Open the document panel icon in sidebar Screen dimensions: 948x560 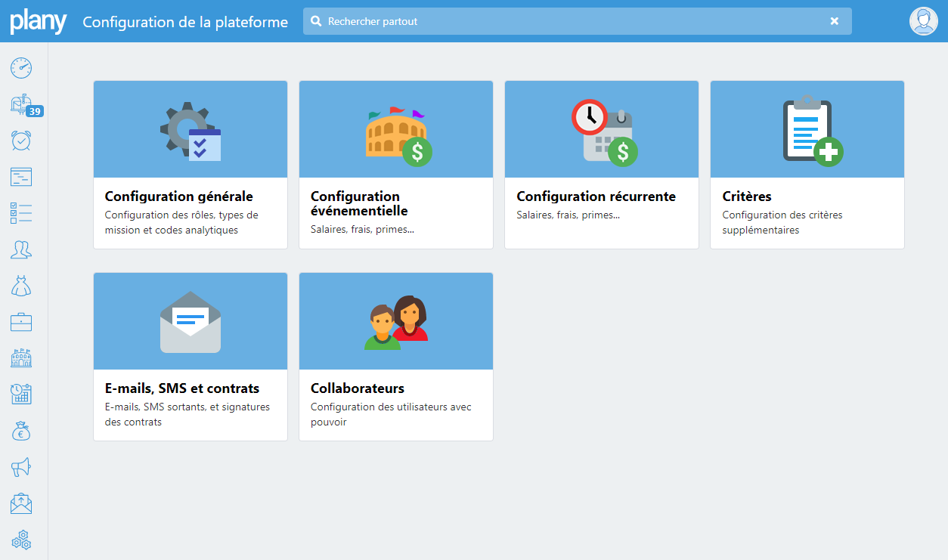click(20, 177)
